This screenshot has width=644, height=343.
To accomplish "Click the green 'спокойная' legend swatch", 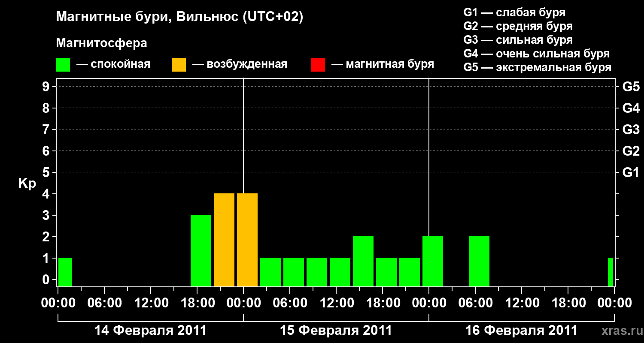I will pyautogui.click(x=63, y=64).
